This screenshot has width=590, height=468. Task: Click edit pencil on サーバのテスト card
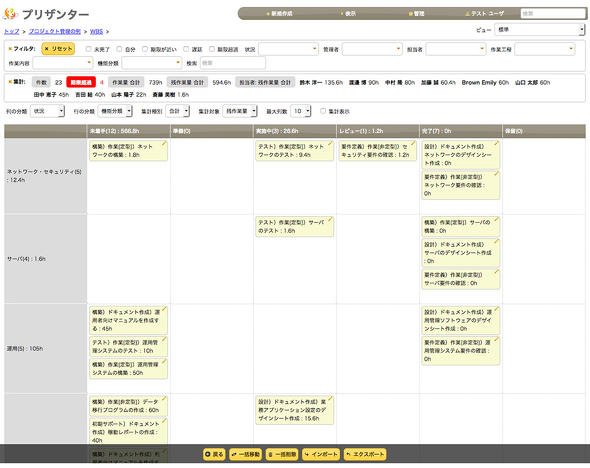click(x=330, y=220)
